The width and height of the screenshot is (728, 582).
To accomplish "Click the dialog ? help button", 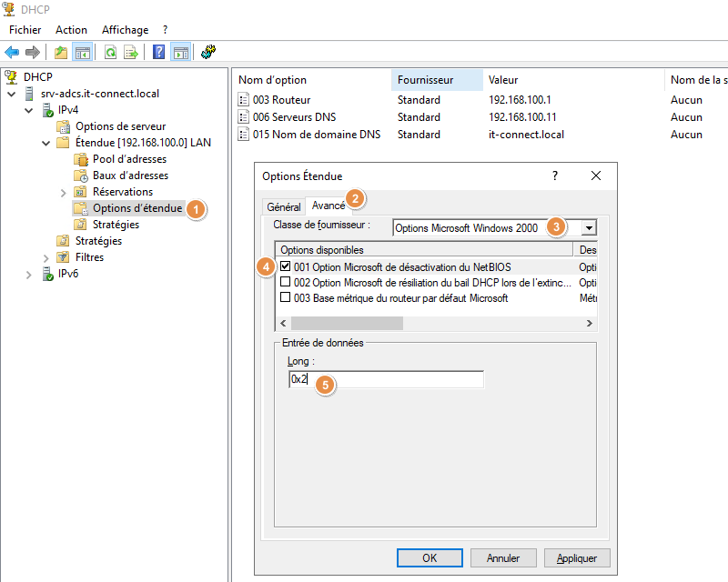I will click(554, 176).
